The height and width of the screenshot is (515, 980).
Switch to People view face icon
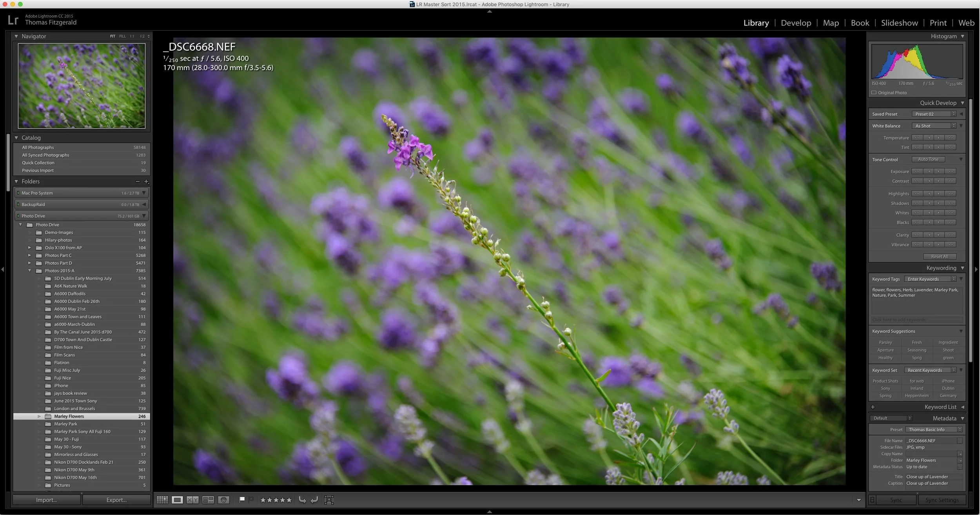click(x=223, y=500)
